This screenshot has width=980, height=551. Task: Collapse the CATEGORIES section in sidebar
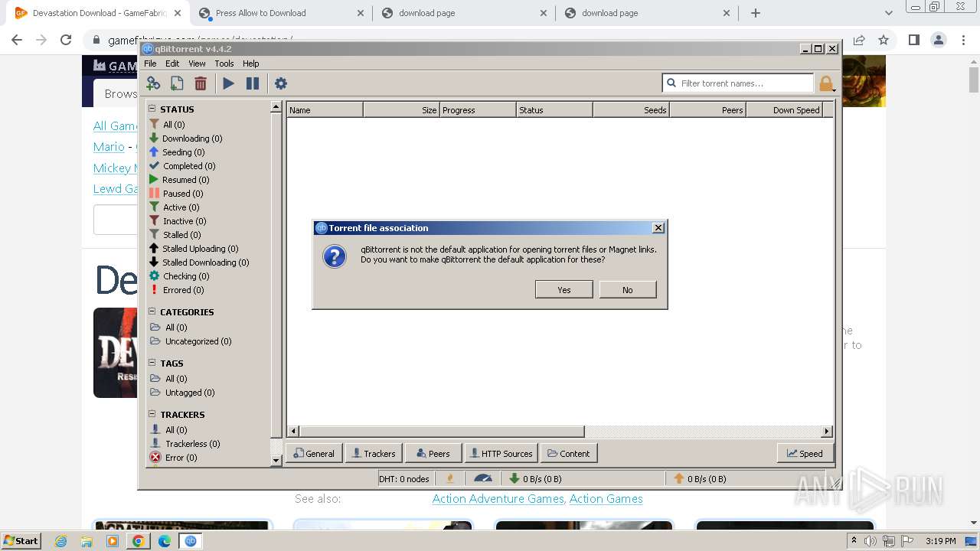[152, 311]
